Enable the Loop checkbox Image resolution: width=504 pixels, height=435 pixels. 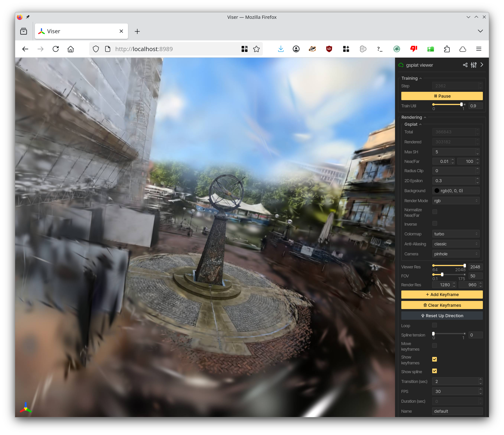coord(435,325)
